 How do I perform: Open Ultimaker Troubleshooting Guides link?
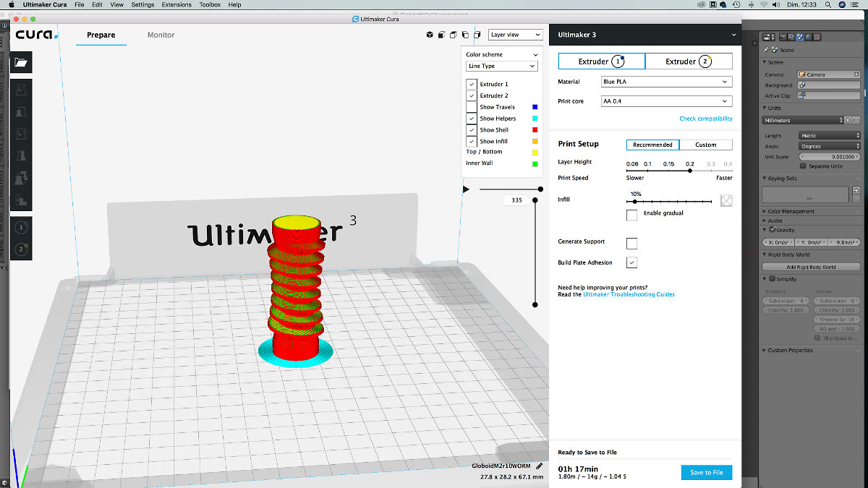click(x=629, y=294)
